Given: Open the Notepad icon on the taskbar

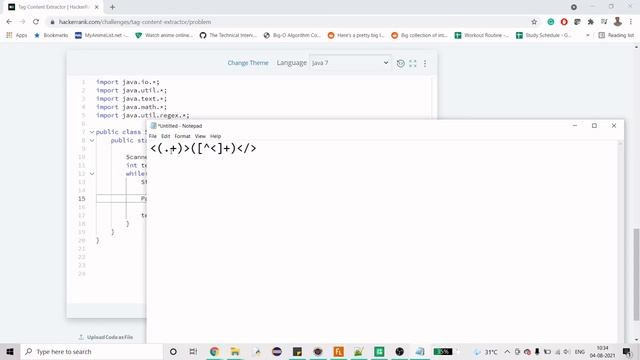Looking at the screenshot, I should coord(420,351).
